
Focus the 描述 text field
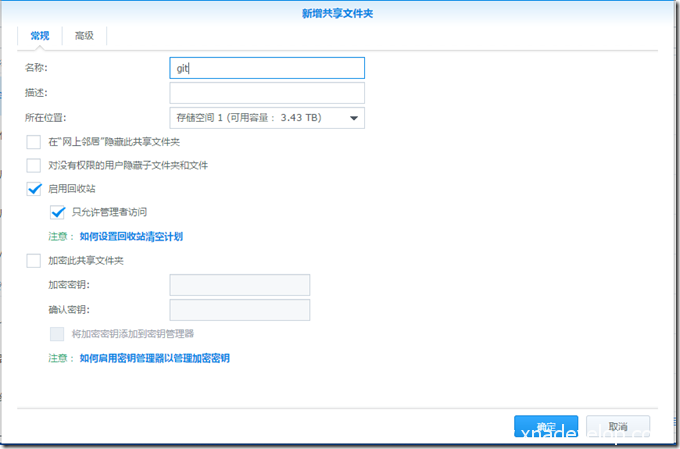coord(267,93)
